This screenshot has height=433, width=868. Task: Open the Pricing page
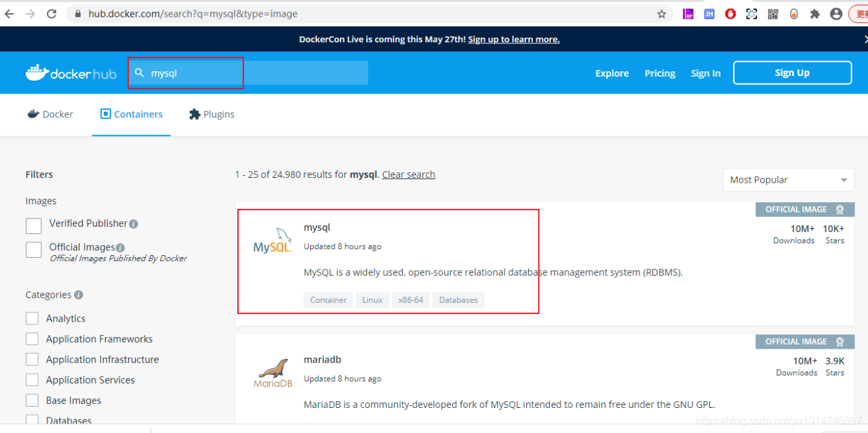660,73
